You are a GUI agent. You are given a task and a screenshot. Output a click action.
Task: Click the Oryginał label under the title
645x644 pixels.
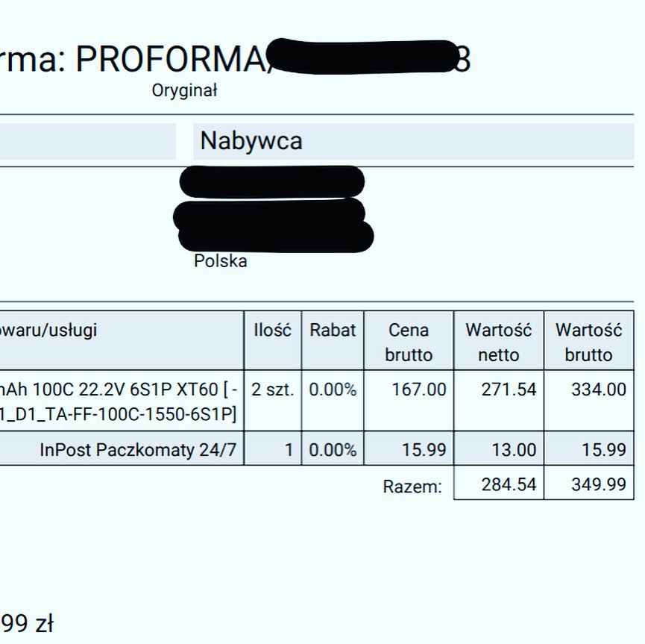(184, 90)
